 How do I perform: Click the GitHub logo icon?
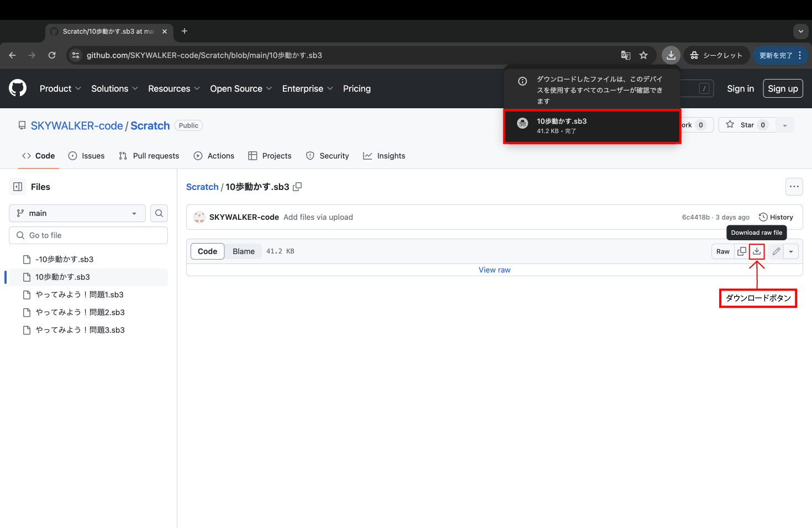tap(18, 88)
